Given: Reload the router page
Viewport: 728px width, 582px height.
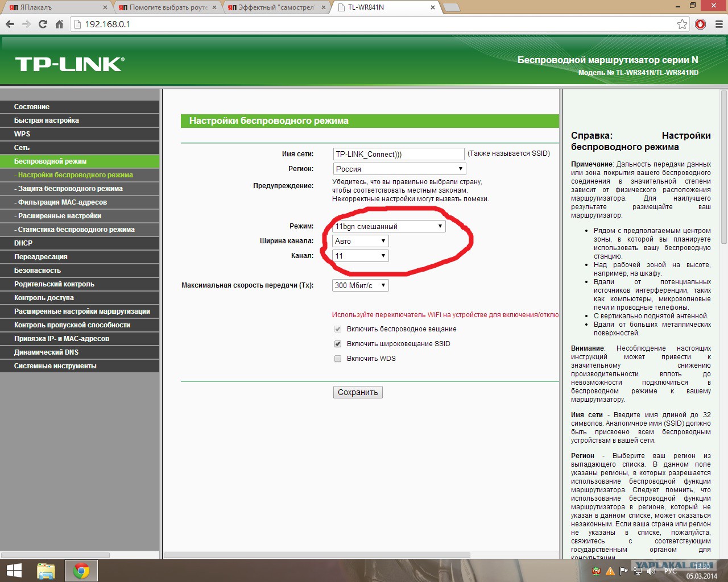Looking at the screenshot, I should (43, 24).
